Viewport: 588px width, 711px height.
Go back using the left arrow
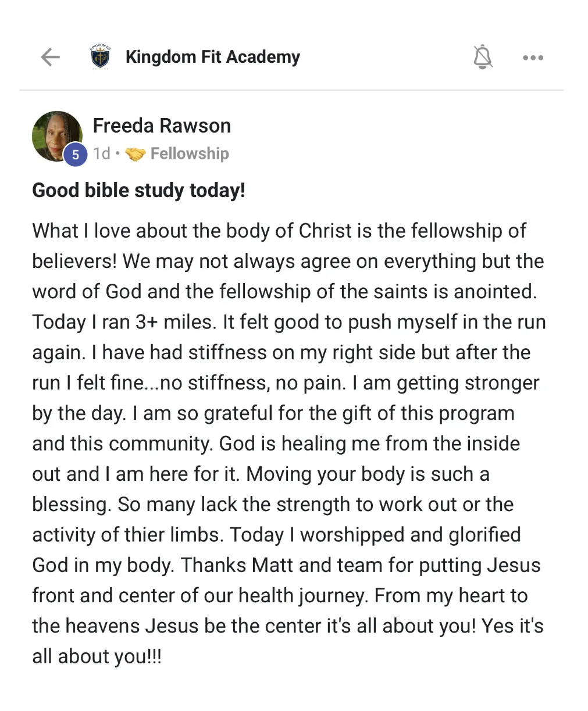(51, 57)
